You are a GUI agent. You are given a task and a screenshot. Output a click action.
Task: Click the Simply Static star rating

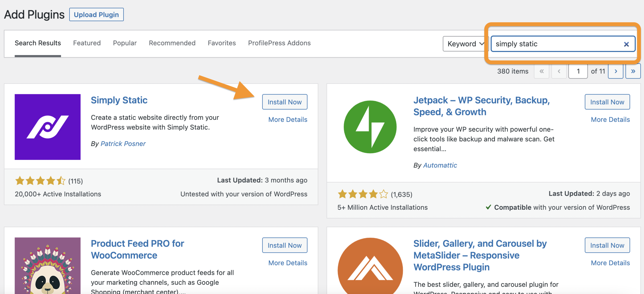click(x=40, y=181)
